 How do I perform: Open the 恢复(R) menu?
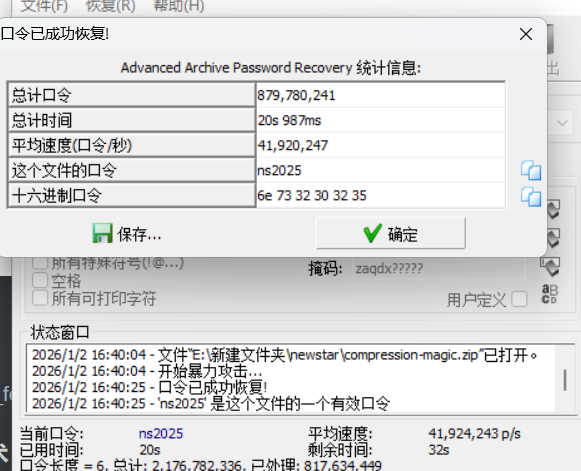tap(110, 6)
